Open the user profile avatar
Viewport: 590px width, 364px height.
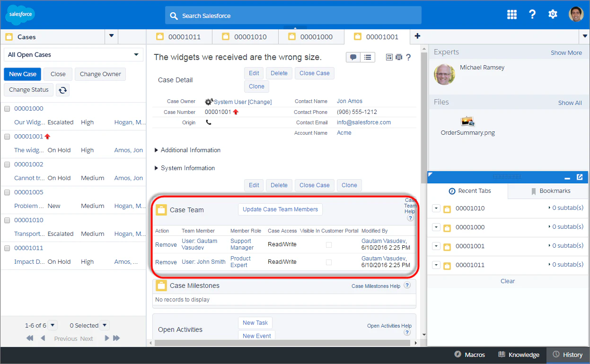(576, 14)
